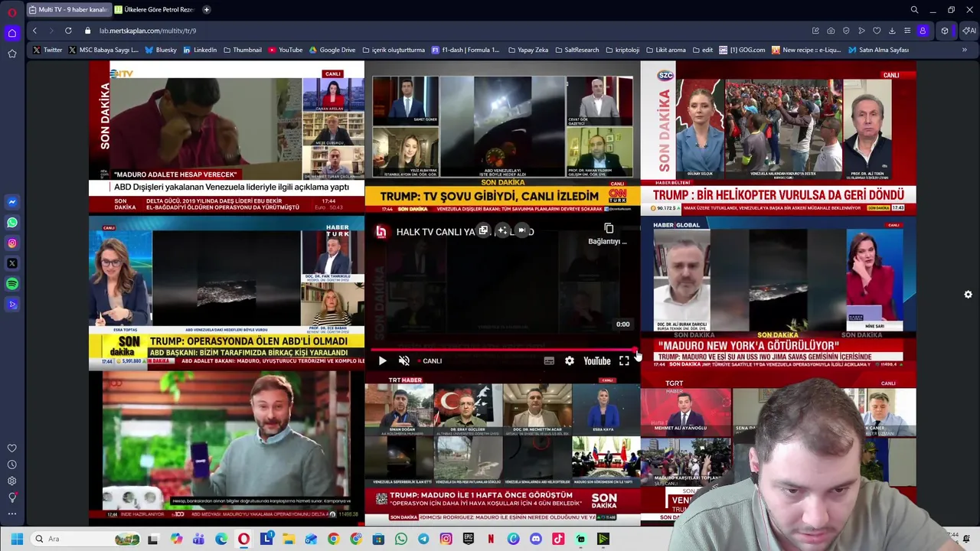The width and height of the screenshot is (980, 551).
Task: Open Instagram in Opera sidebar
Action: point(11,243)
